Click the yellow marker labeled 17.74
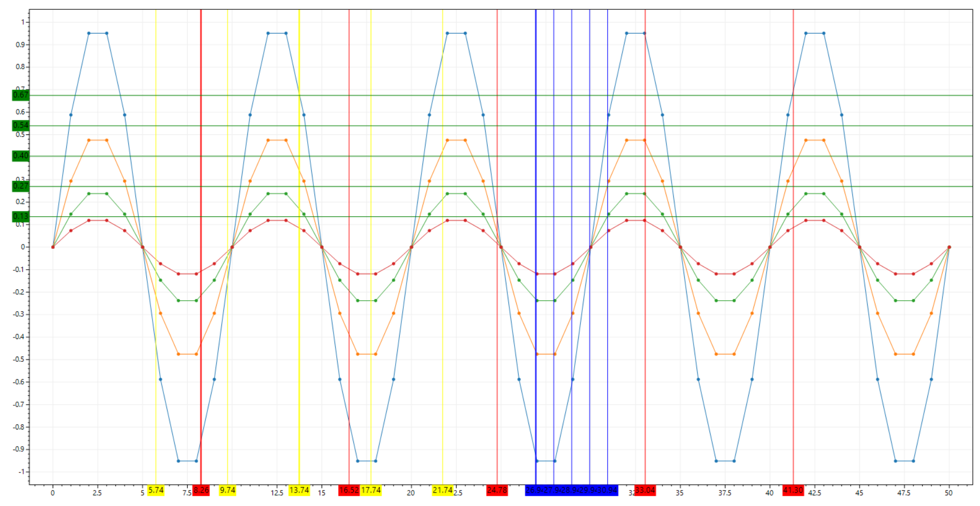The height and width of the screenshot is (506, 980). 371,489
